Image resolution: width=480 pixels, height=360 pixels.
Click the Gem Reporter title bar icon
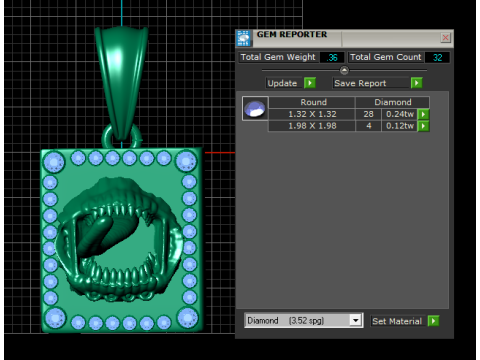pos(244,38)
